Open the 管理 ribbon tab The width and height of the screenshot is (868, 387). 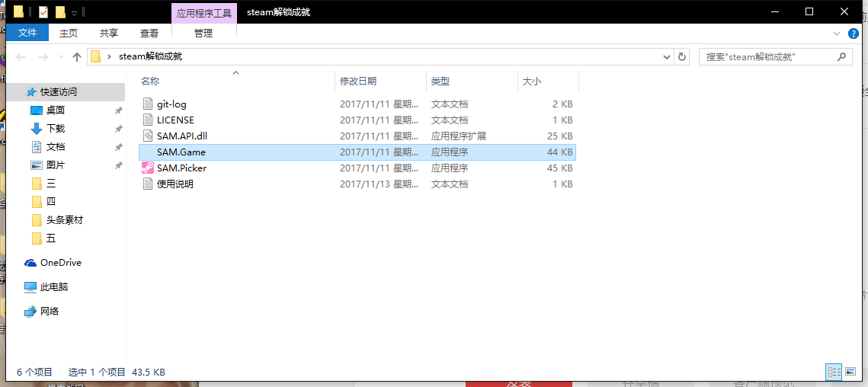203,34
